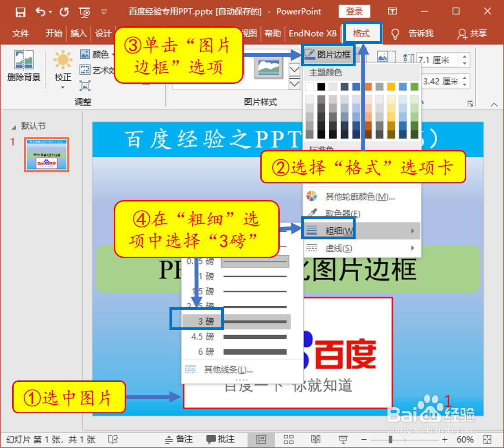Open the 校正 corrections dropdown
This screenshot has height=448, width=504.
(x=63, y=69)
